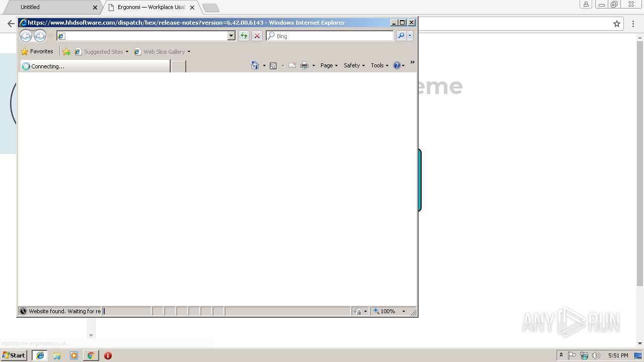Go forward in Internet Explorer
The width and height of the screenshot is (644, 362).
[x=40, y=36]
